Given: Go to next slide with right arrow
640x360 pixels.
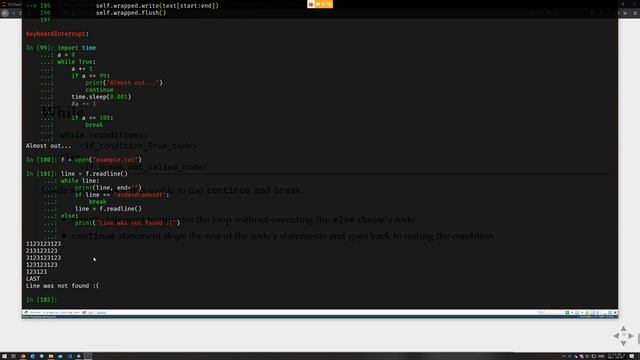Looking at the screenshot, I should pyautogui.click(x=631, y=336).
